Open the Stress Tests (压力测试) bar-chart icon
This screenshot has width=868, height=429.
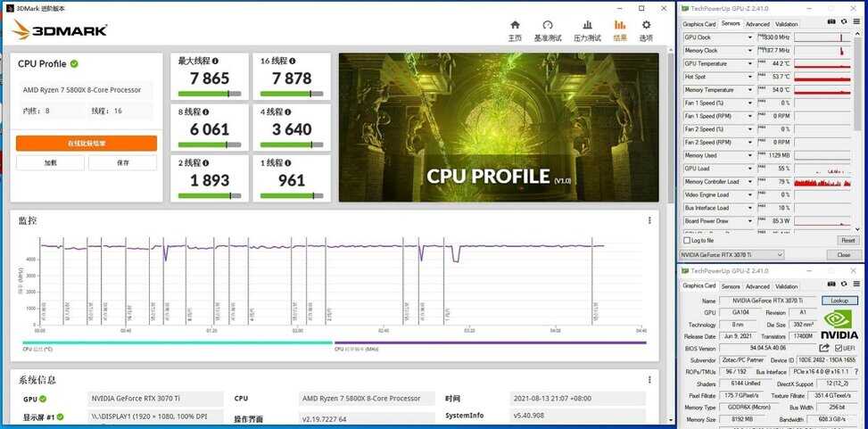(x=587, y=25)
